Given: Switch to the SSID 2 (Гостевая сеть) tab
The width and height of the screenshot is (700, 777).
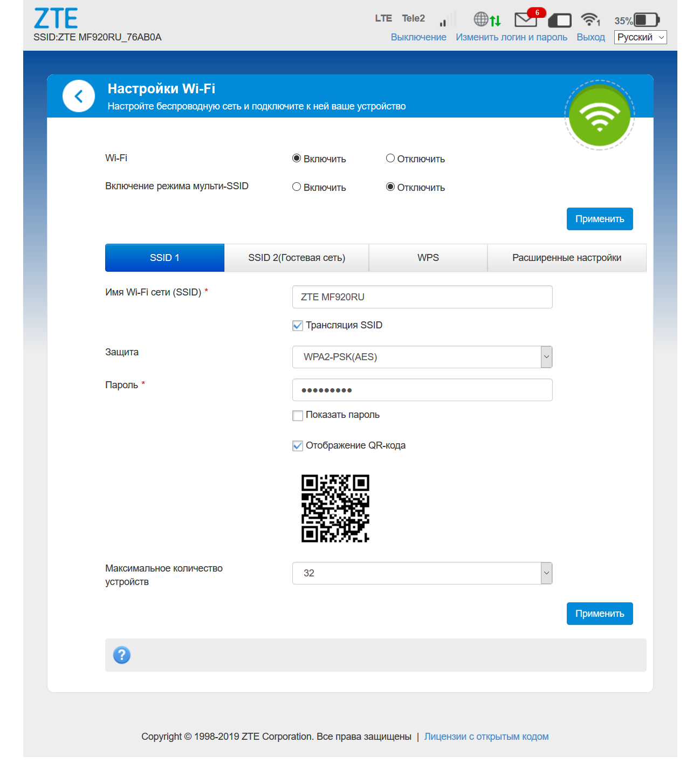Looking at the screenshot, I should coord(297,258).
